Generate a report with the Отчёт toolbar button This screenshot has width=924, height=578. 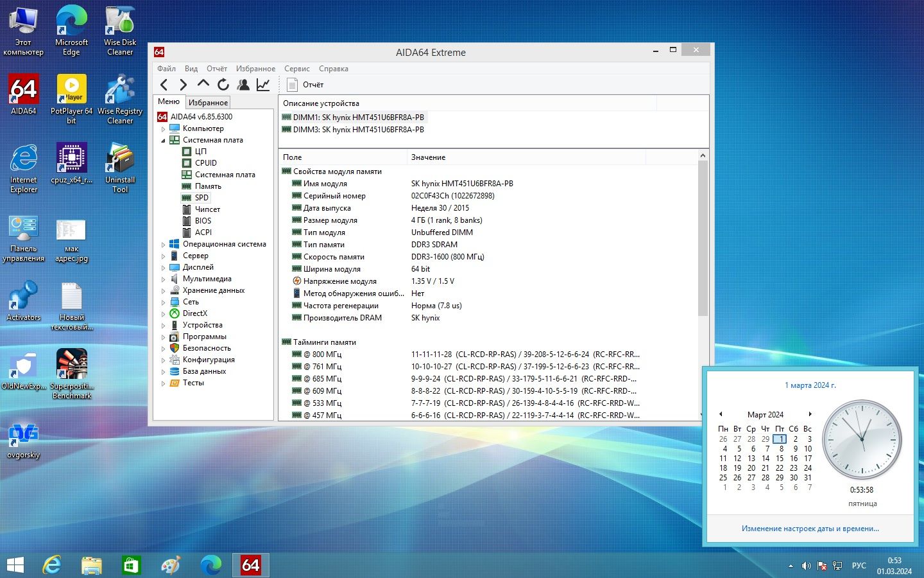tap(305, 85)
